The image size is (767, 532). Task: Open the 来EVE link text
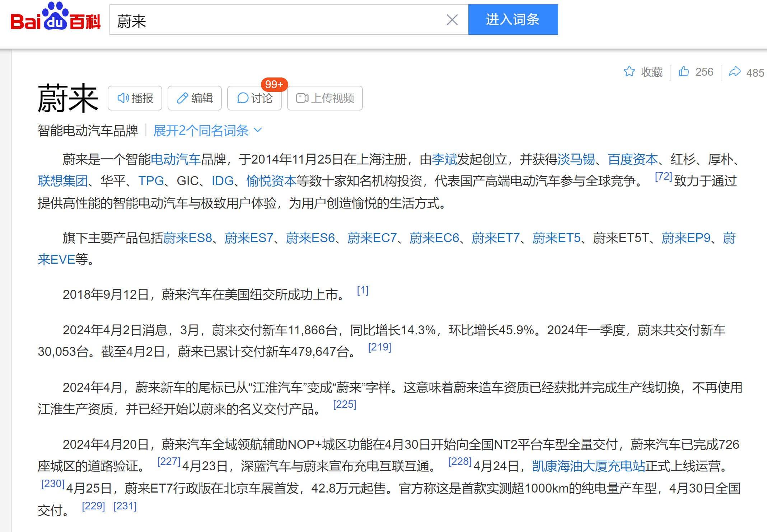[x=56, y=259]
